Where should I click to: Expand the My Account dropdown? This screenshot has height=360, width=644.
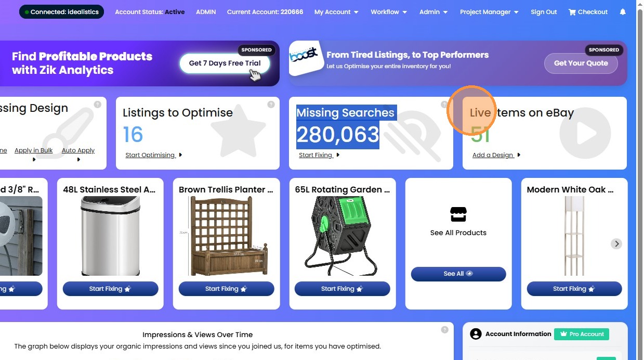coord(336,12)
